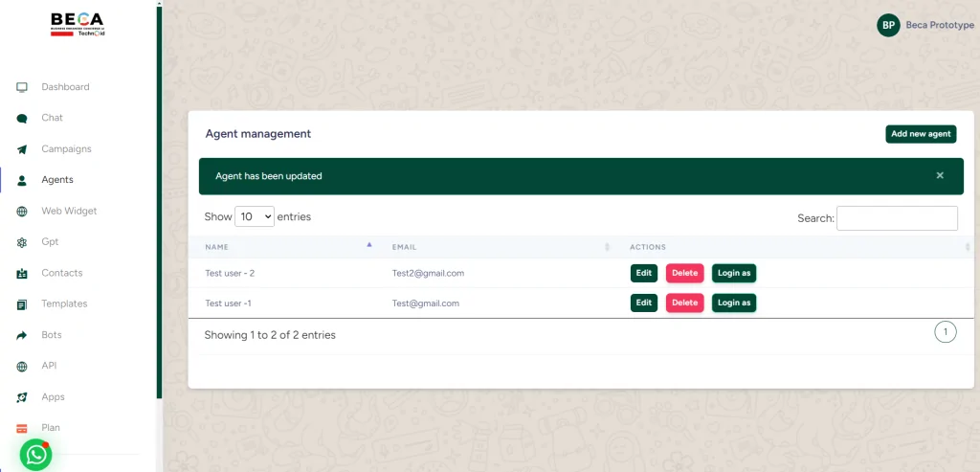Viewport: 980px width, 472px height.
Task: Click the Apps rocket icon
Action: click(22, 397)
